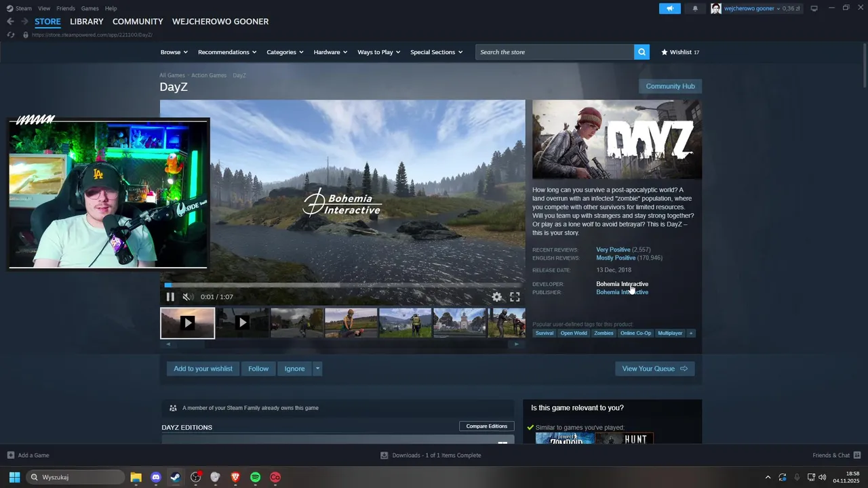Screen dimensions: 868x488
Task: Open the Downloads status bar entry
Action: point(431,455)
